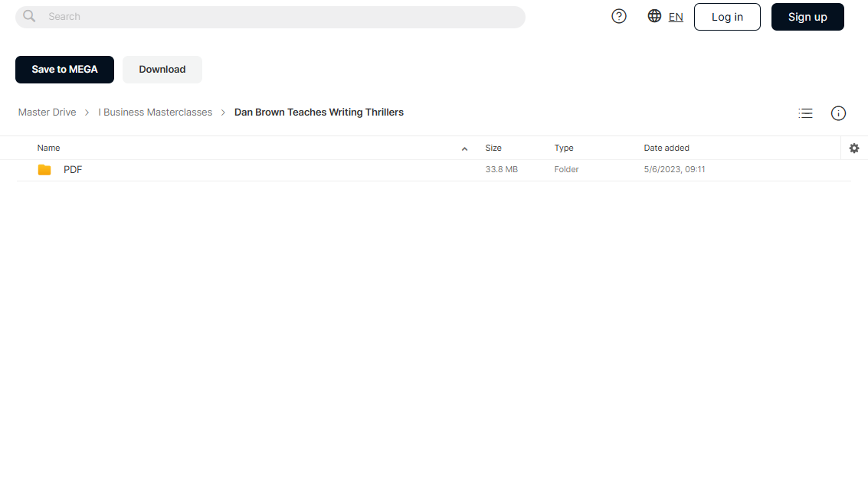Viewport: 868px width, 483px height.
Task: Click the 33.8 MB size cell
Action: [x=502, y=170]
